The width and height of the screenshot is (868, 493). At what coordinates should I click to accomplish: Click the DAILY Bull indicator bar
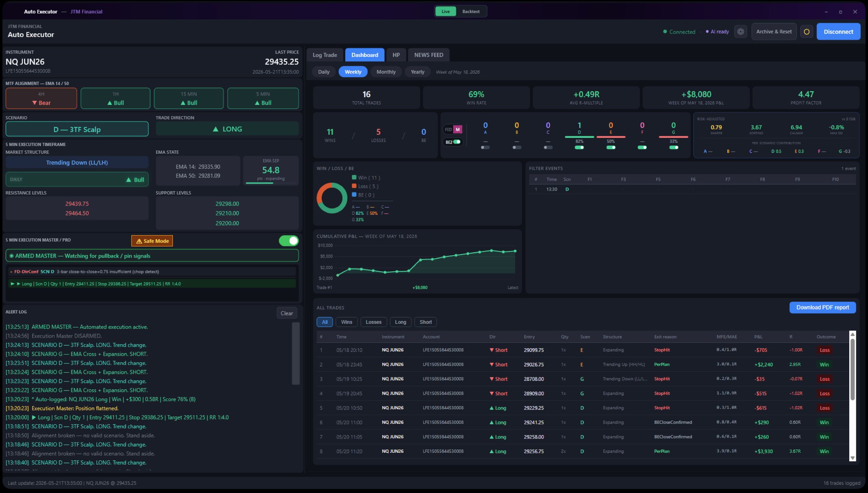[77, 179]
